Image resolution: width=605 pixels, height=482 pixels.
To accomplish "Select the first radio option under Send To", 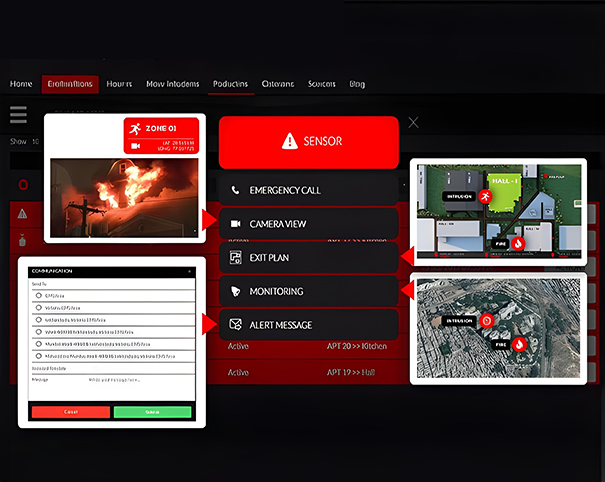I will 38,297.
